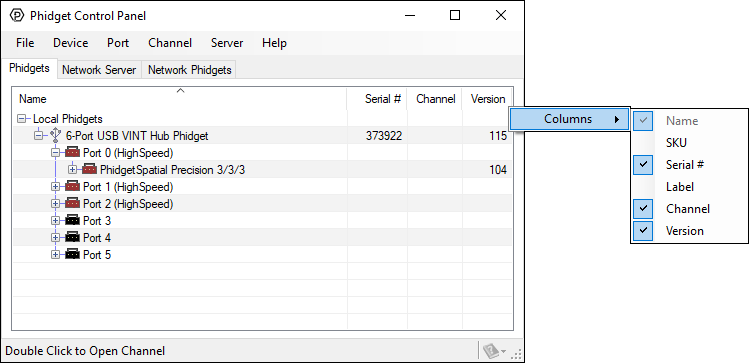The image size is (749, 363).
Task: Open the dropdown arrow beside the log icon
Action: pos(503,352)
